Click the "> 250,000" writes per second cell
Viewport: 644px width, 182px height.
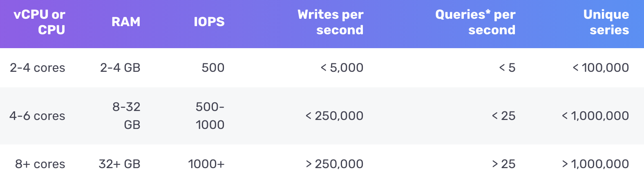[334, 164]
